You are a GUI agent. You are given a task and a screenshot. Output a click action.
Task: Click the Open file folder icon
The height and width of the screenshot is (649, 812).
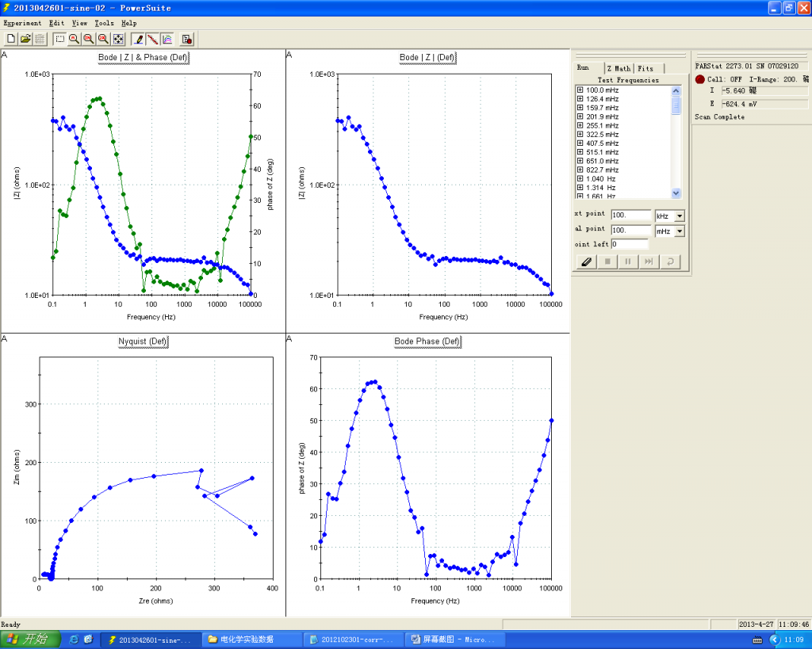point(25,39)
